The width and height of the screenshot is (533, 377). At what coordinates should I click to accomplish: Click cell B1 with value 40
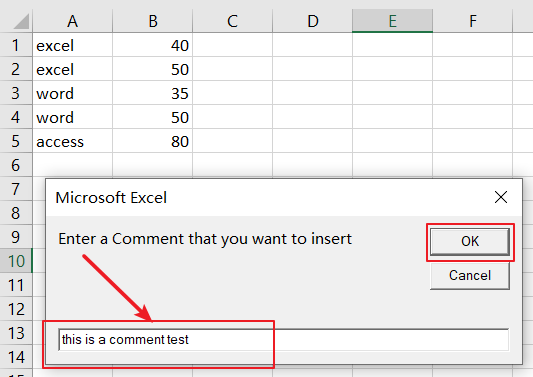pyautogui.click(x=153, y=45)
